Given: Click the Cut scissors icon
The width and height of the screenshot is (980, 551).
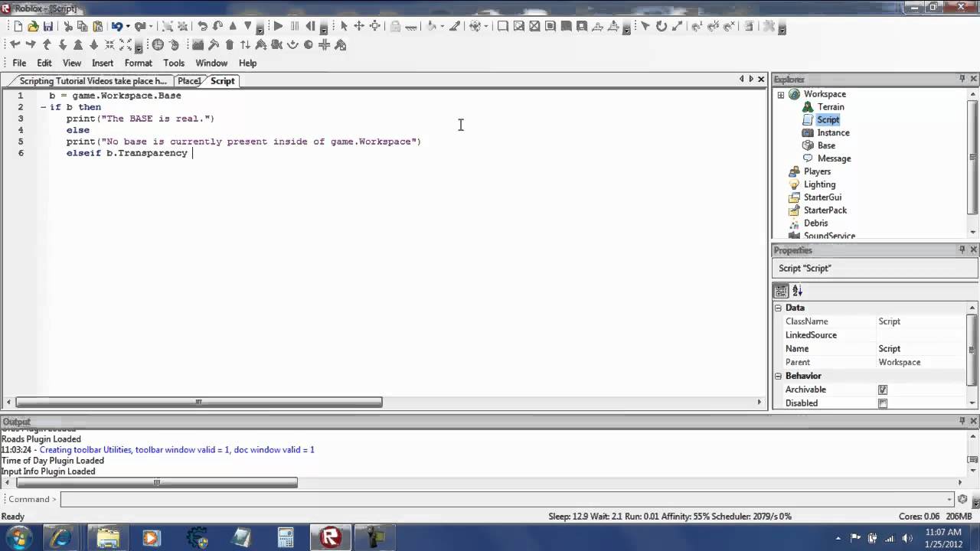Looking at the screenshot, I should coord(68,26).
